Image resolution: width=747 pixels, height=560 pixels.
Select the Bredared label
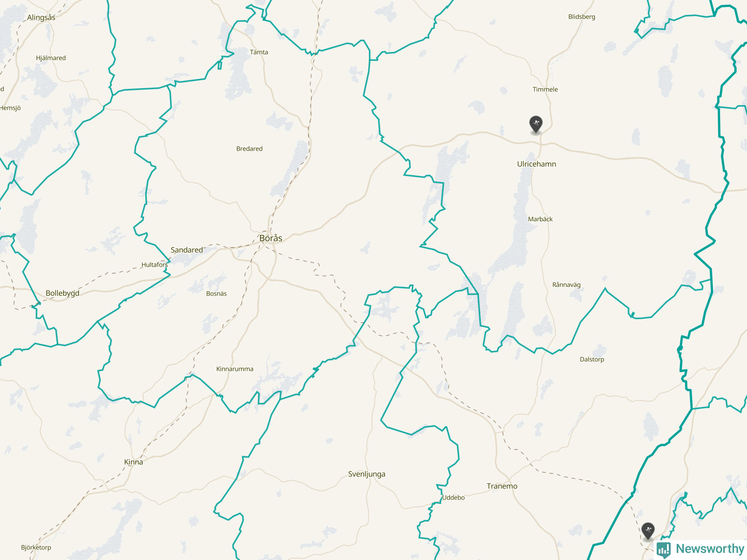point(249,149)
